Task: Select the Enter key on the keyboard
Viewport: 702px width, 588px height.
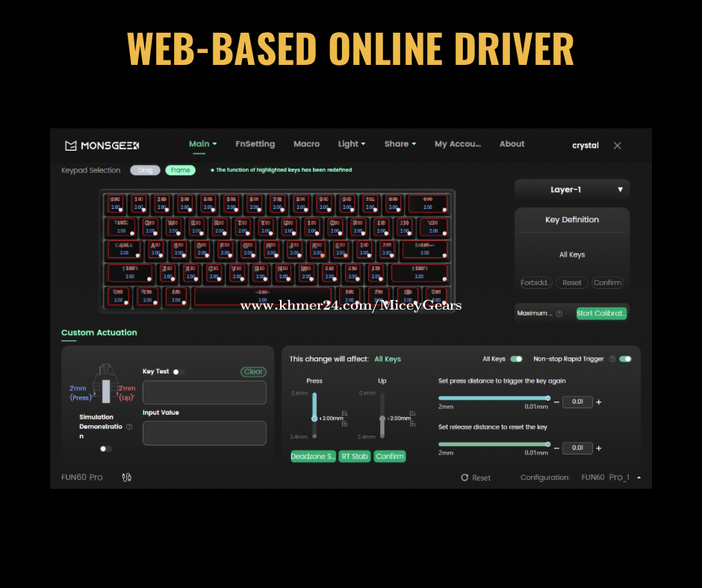Action: coord(424,249)
